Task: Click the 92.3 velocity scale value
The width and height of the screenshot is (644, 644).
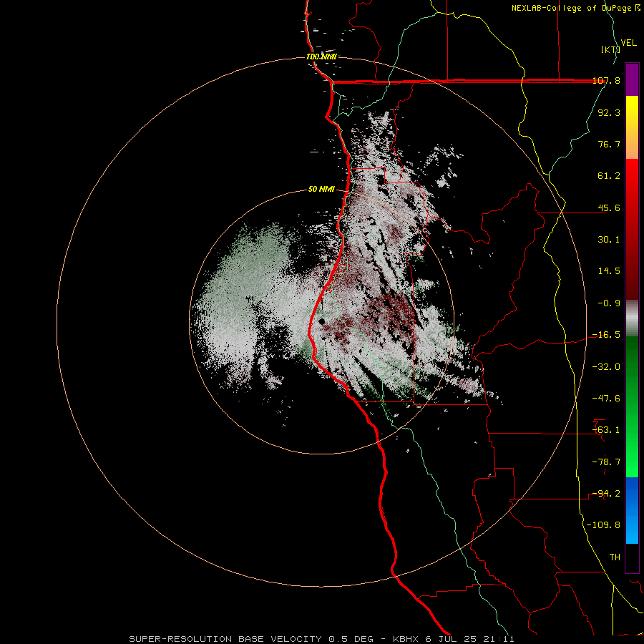Action: click(609, 112)
